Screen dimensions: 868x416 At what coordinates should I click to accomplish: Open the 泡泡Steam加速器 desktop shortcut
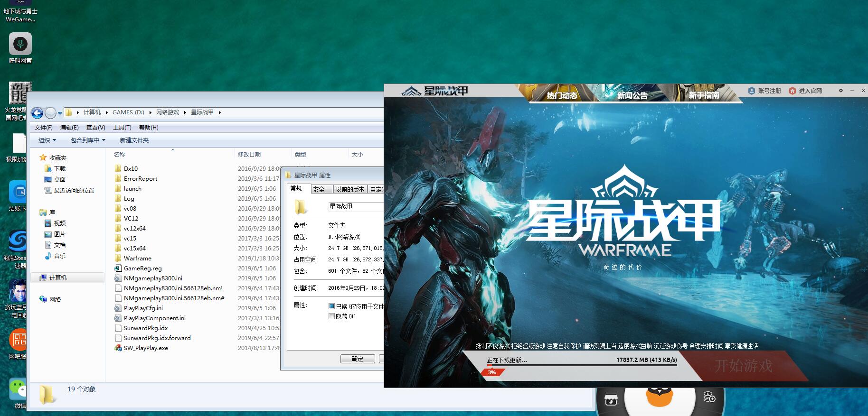coord(17,249)
